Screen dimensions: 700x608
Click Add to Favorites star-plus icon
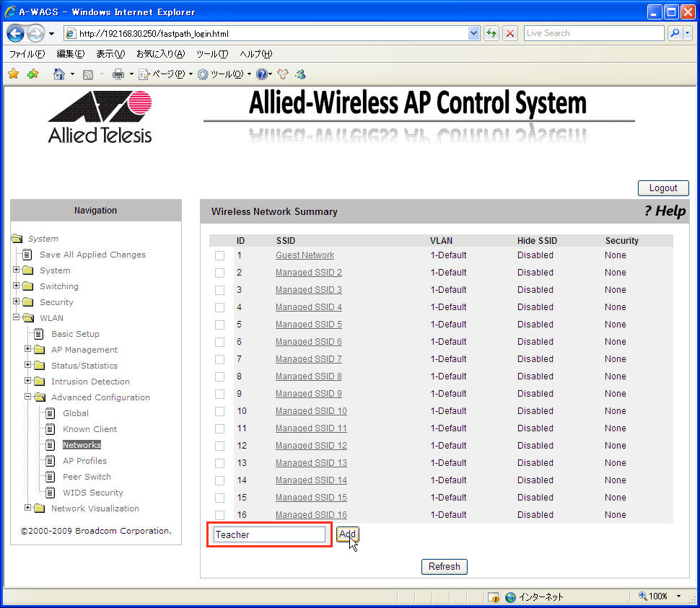[32, 74]
